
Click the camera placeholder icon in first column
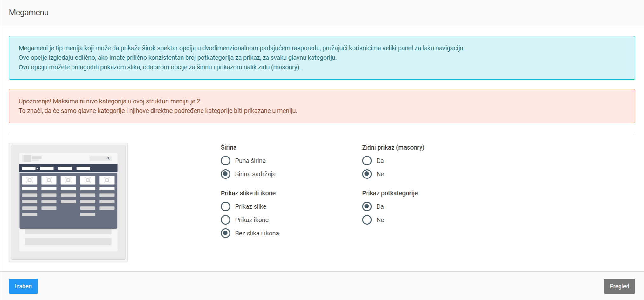coord(30,179)
